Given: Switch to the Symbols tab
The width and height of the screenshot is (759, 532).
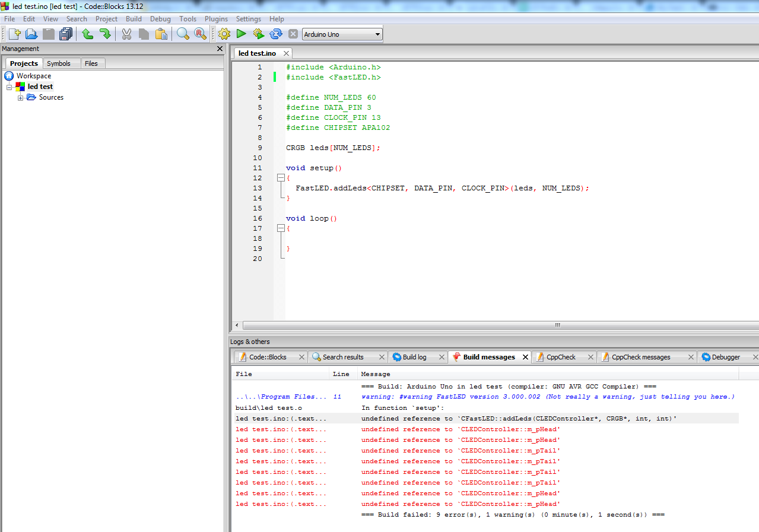Looking at the screenshot, I should click(x=59, y=63).
